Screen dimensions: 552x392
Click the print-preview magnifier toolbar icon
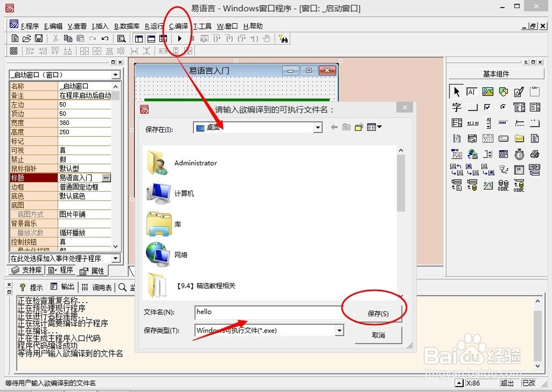(x=121, y=39)
